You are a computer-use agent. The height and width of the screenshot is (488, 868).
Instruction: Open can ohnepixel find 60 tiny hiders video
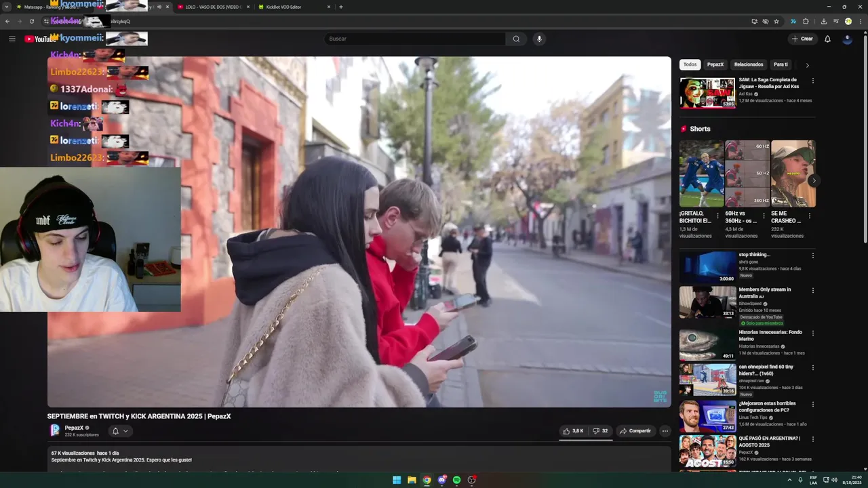pyautogui.click(x=766, y=370)
